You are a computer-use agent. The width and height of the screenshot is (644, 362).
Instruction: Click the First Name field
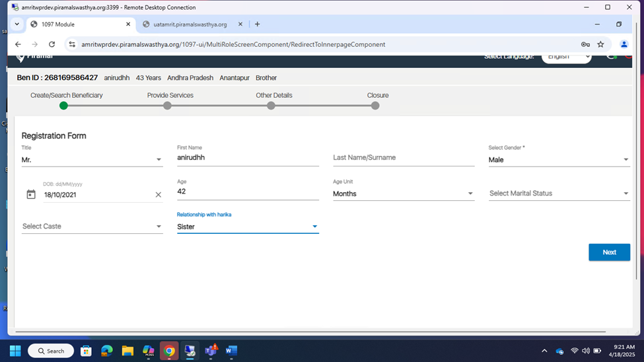point(248,158)
